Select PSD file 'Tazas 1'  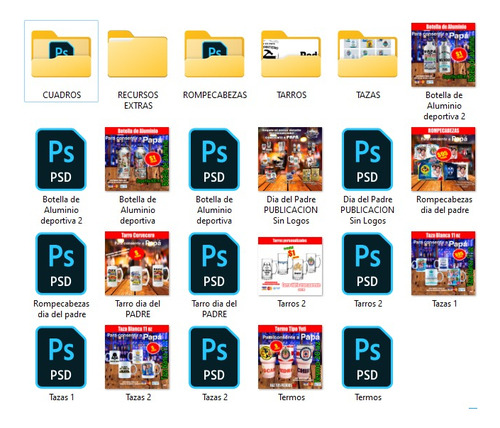(61, 357)
